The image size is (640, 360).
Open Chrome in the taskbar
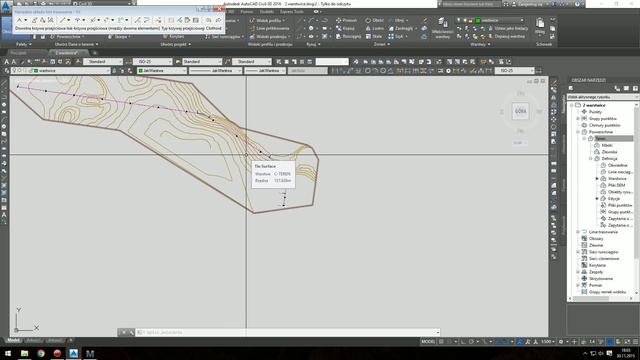41,353
